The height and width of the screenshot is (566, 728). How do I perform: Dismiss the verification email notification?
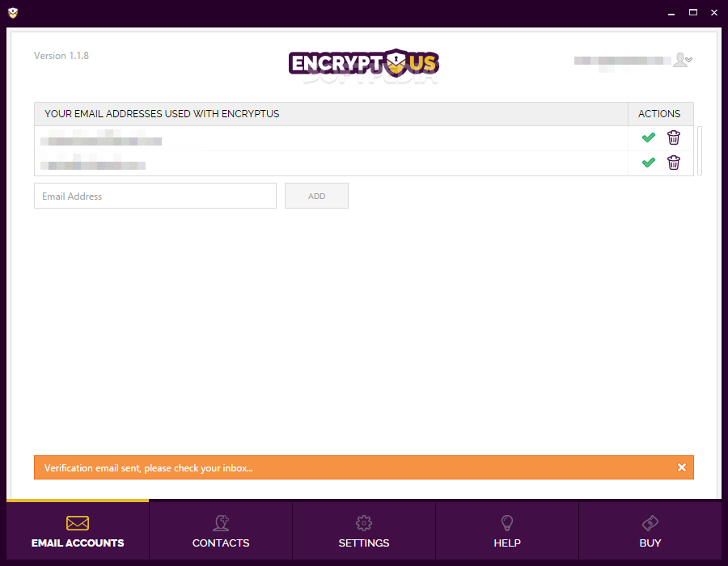[x=682, y=467]
